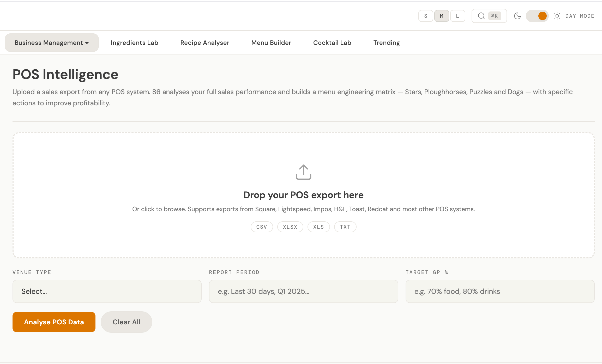Screen dimensions: 602x364
Task: Select the L text size option
Action: pos(458,16)
